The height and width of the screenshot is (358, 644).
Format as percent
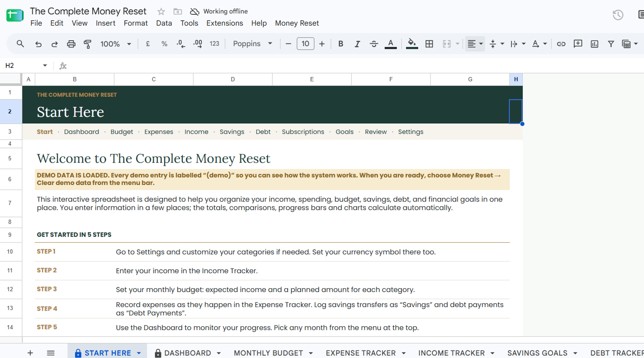point(164,44)
